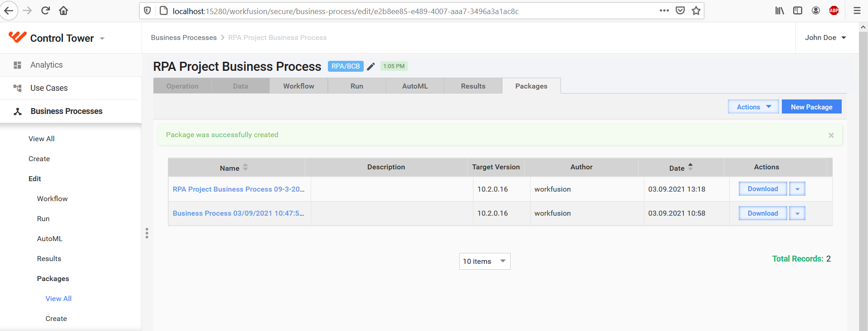Save page to Pocket
The width and height of the screenshot is (868, 331).
point(680,10)
